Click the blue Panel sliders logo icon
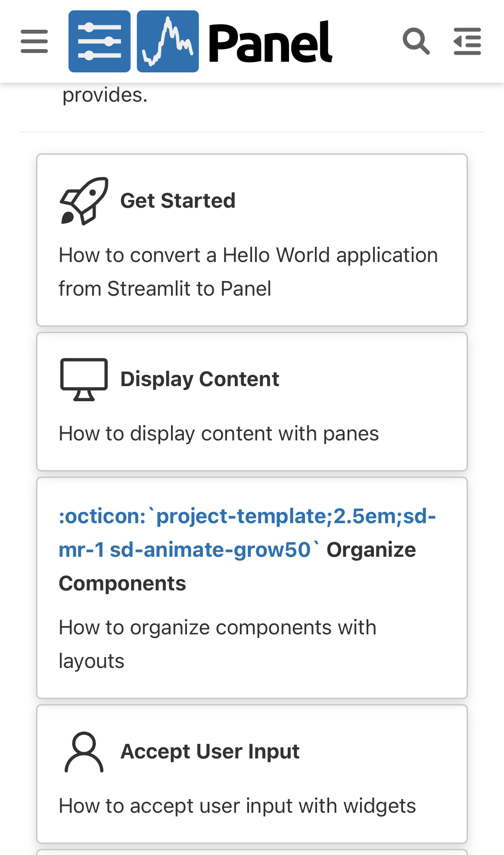Viewport: 504px width, 855px height. [x=99, y=41]
